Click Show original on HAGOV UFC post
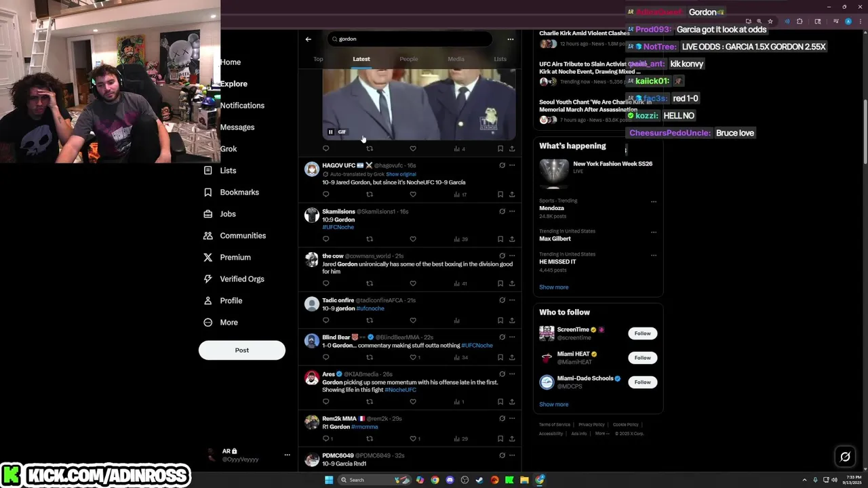 tap(401, 174)
